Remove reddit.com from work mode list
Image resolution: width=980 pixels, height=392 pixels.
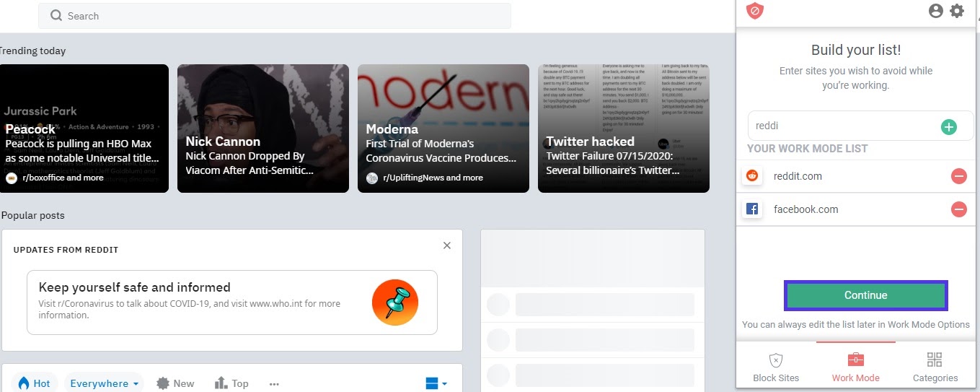tap(958, 176)
